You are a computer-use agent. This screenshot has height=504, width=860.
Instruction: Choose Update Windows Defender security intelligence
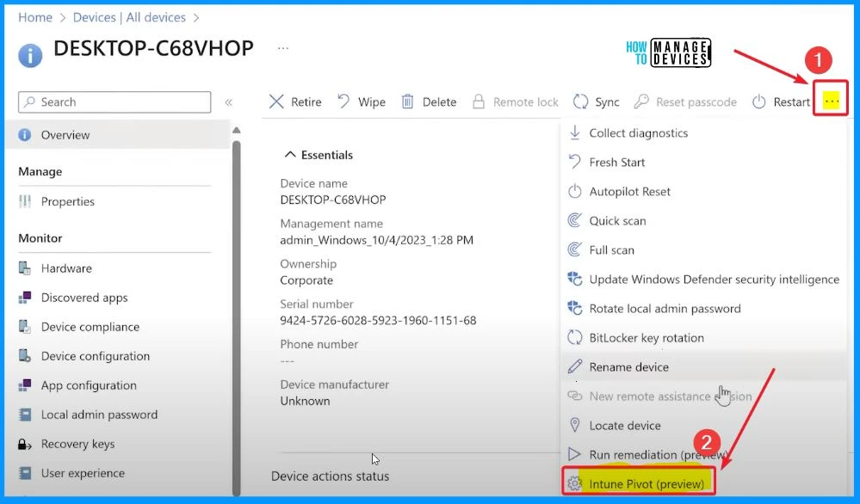click(715, 279)
